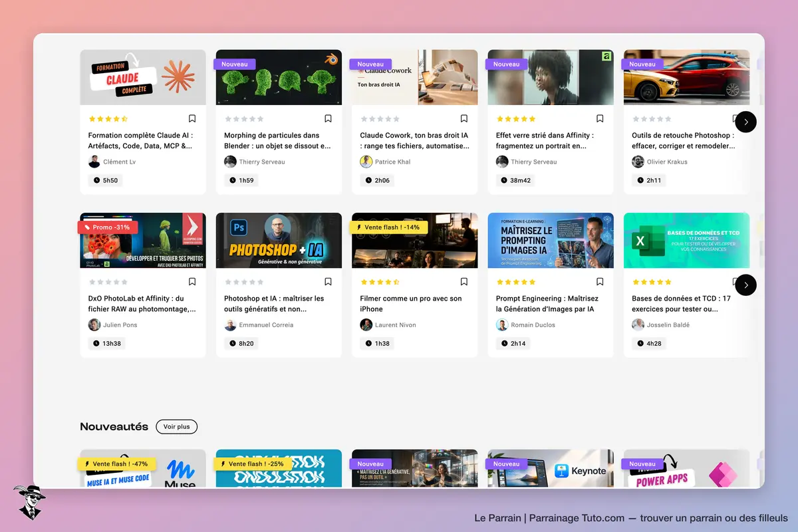This screenshot has height=532, width=798.
Task: Bookmark the DxO PhotoLab et Affinity course
Action: click(x=192, y=281)
